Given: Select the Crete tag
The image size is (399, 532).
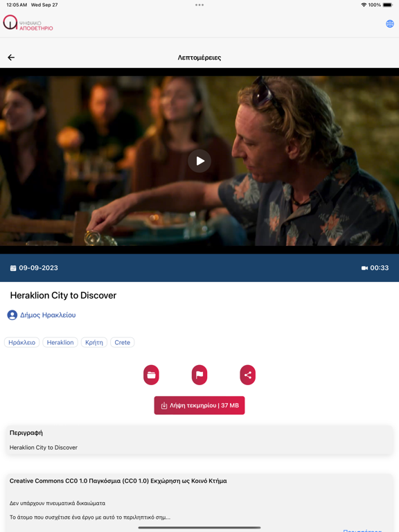Looking at the screenshot, I should pyautogui.click(x=122, y=342).
